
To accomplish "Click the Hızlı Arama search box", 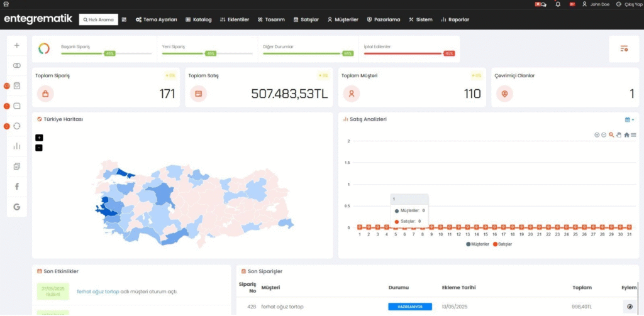I will pos(98,19).
